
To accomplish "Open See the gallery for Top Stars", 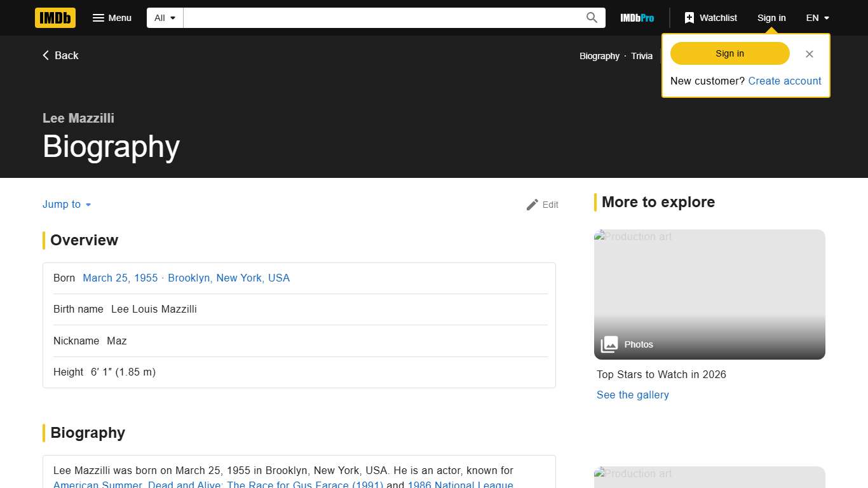I will 632,395.
